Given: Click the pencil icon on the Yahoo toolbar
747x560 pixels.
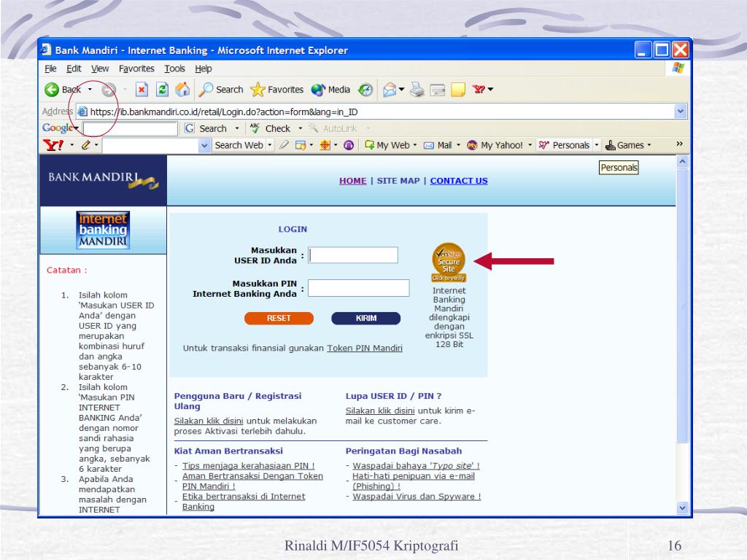Looking at the screenshot, I should pos(86,145).
